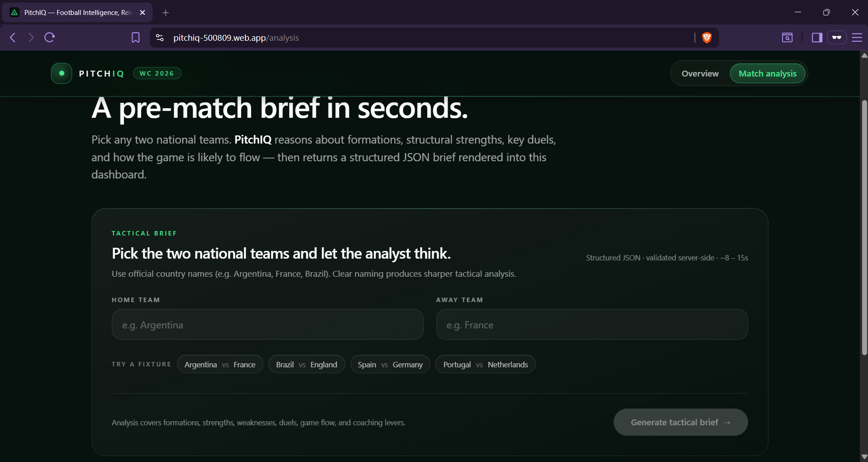Click the 'TACTICAL BRIEF' section label

tap(144, 233)
